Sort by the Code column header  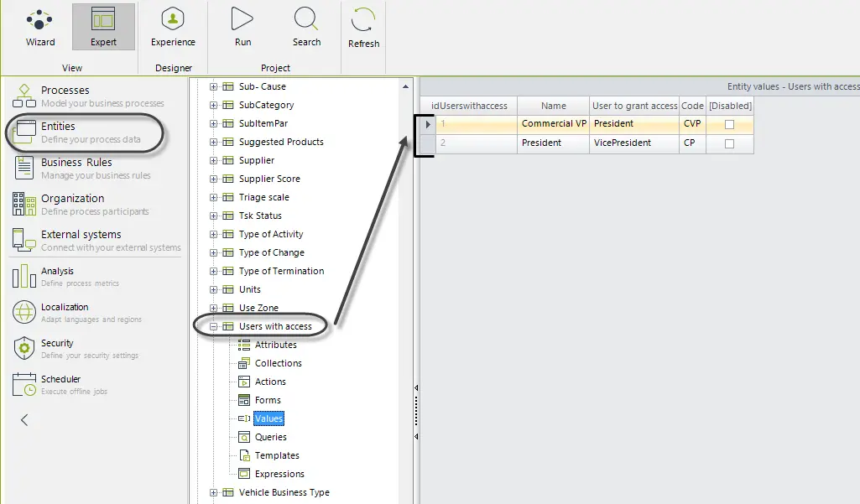click(692, 106)
